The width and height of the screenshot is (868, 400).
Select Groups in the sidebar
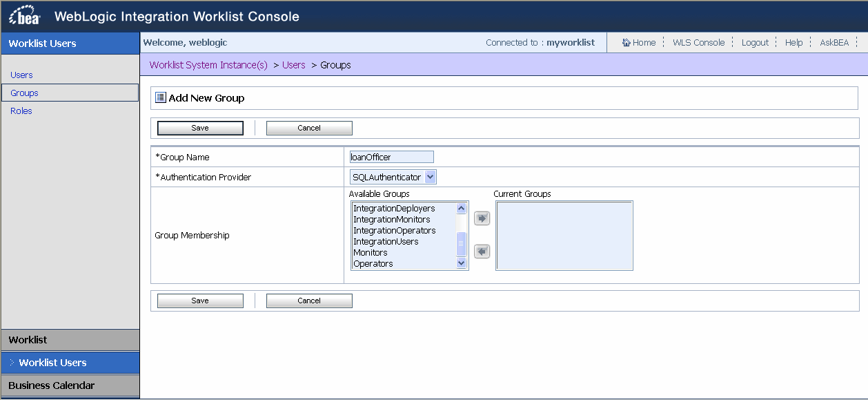(70, 93)
